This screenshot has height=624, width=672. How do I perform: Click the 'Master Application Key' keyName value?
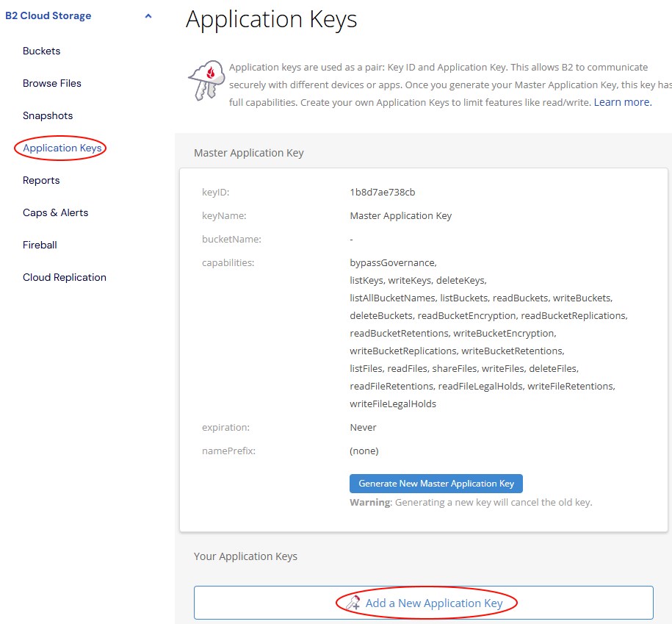[x=401, y=216]
